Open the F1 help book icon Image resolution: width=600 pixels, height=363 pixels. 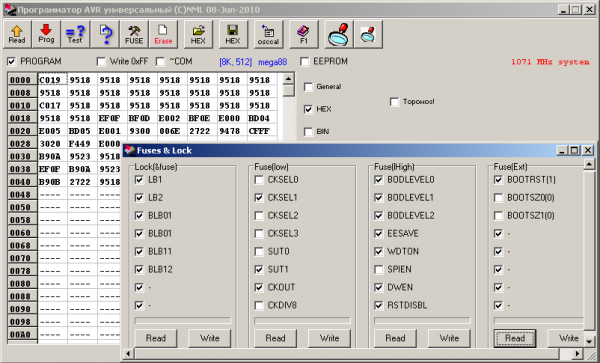pos(304,34)
